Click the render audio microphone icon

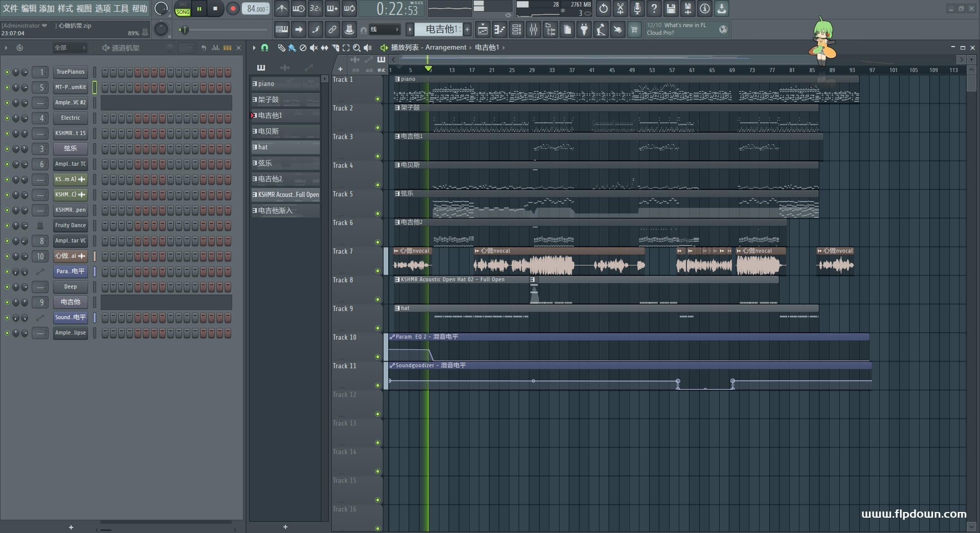tap(637, 9)
